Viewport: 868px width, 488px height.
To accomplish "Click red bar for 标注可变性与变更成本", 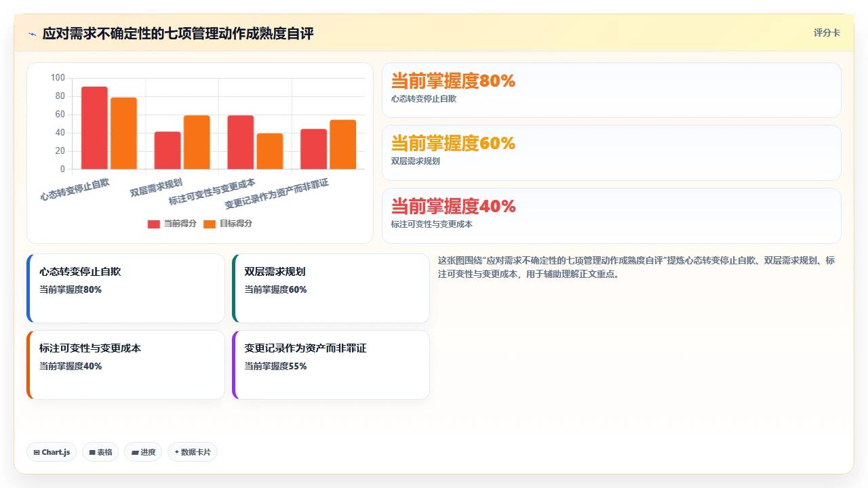I will click(x=241, y=142).
